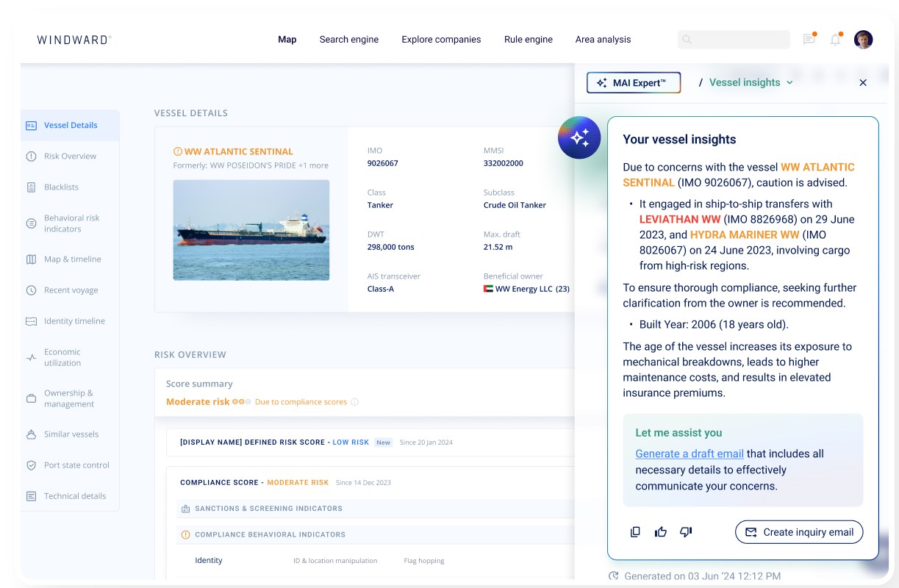This screenshot has height=588, width=899.
Task: Expand Compliance Behavioral Indicators section
Action: pos(270,534)
